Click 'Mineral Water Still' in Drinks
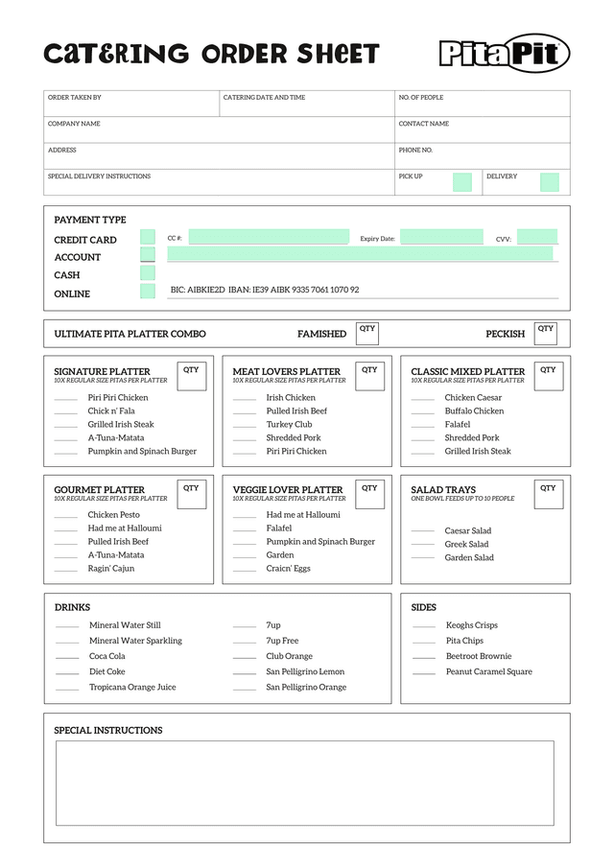 (x=125, y=625)
